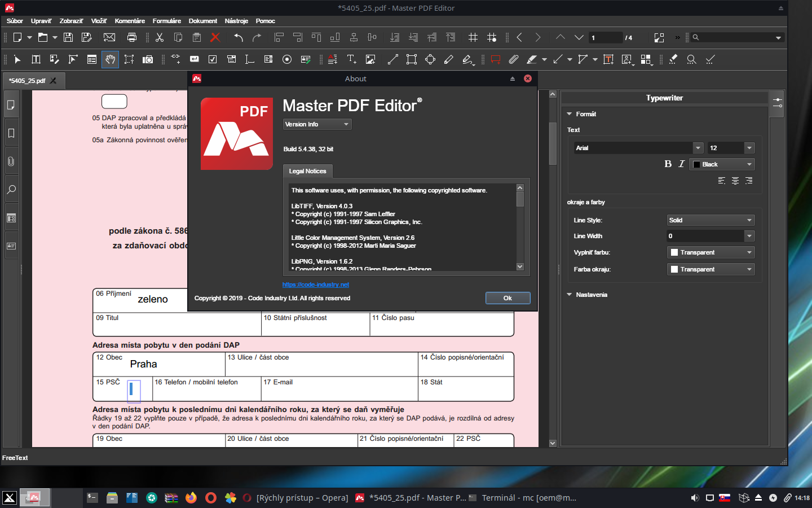Click the Save As floppy-with-pencil icon
The height and width of the screenshot is (508, 812).
pos(87,37)
